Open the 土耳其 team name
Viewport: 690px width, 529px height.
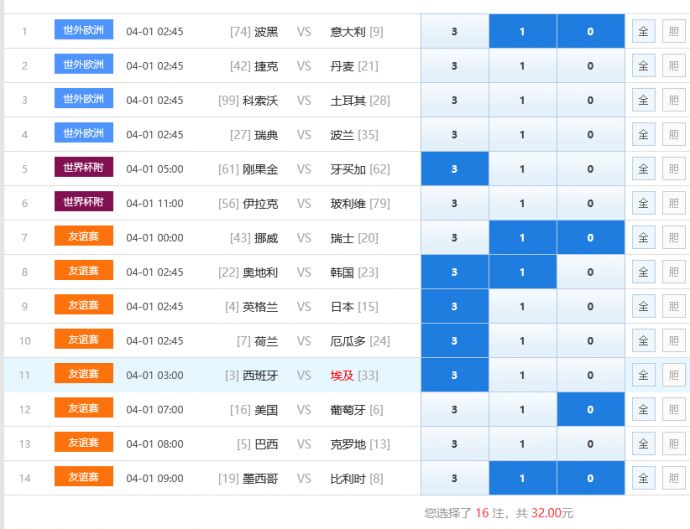point(348,101)
